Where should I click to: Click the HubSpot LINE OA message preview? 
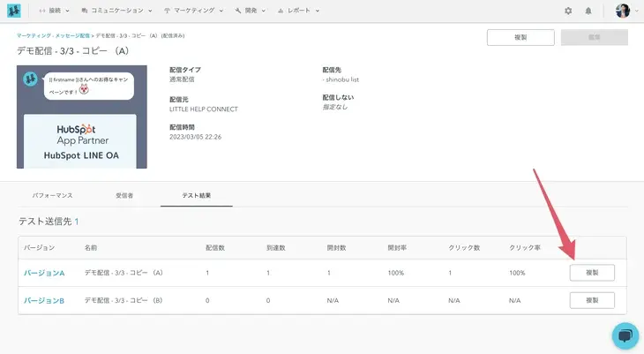pyautogui.click(x=80, y=141)
